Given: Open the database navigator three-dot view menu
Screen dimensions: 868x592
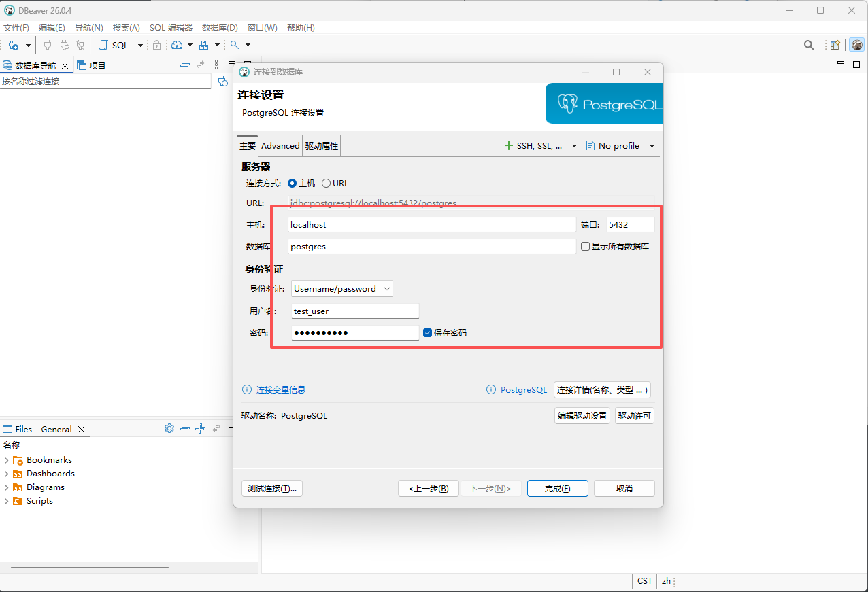Looking at the screenshot, I should pos(216,65).
